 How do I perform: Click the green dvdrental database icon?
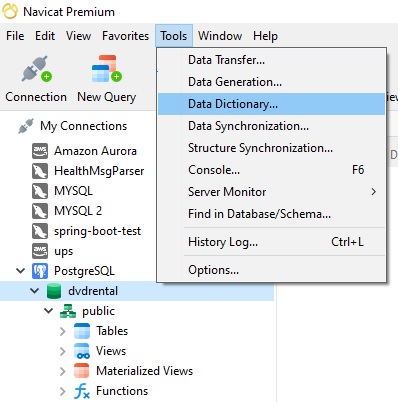(54, 291)
